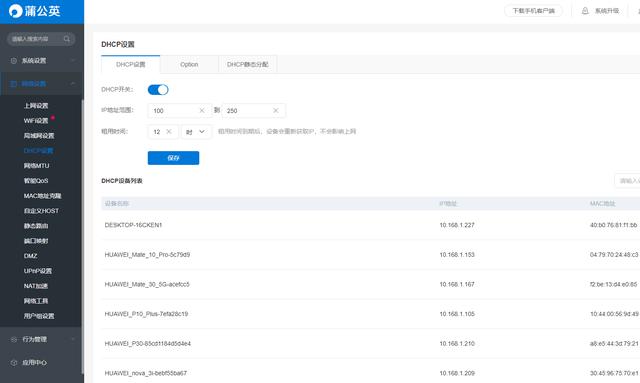
Task: Click IP address 10.168.1.210
Action: click(457, 343)
